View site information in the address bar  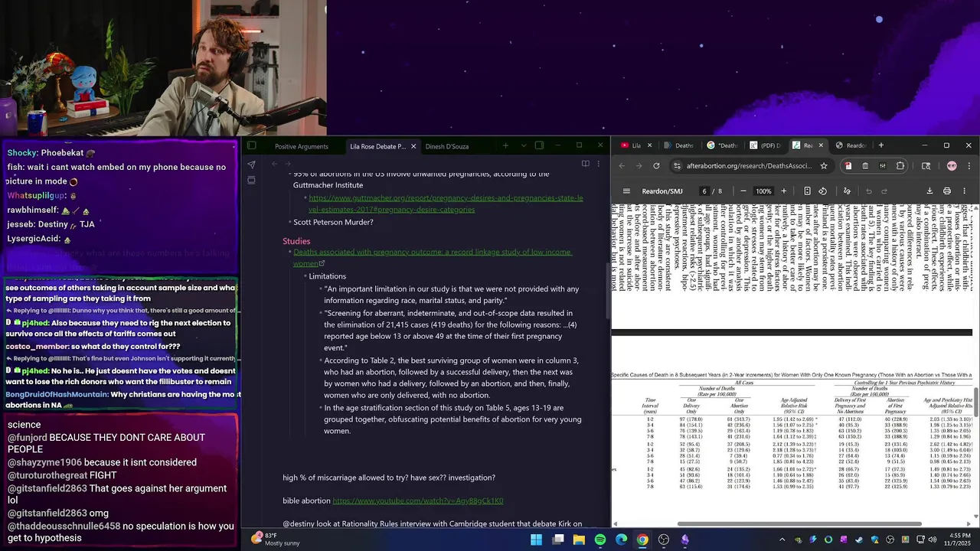[677, 165]
